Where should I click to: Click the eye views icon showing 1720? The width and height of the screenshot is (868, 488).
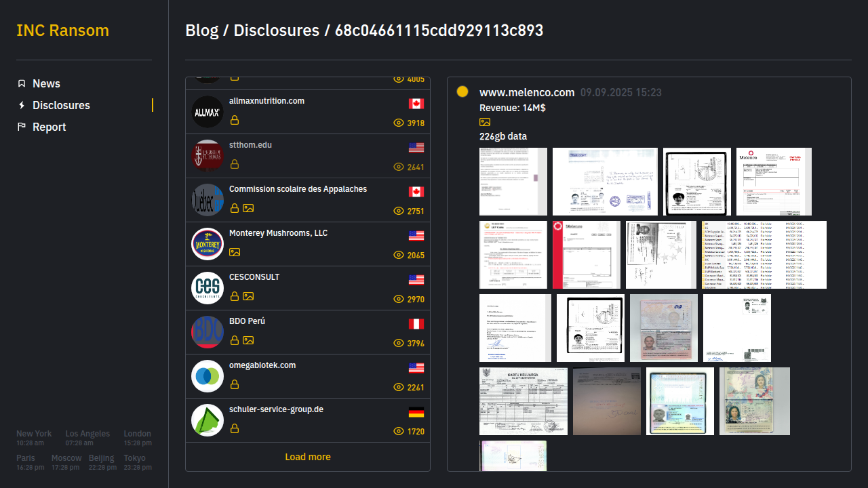click(x=399, y=431)
